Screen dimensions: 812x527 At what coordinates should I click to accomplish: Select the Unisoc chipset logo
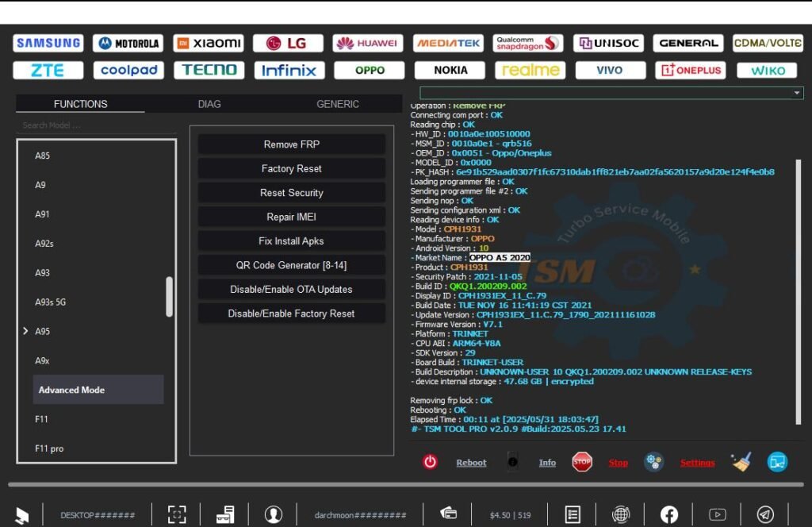point(608,43)
